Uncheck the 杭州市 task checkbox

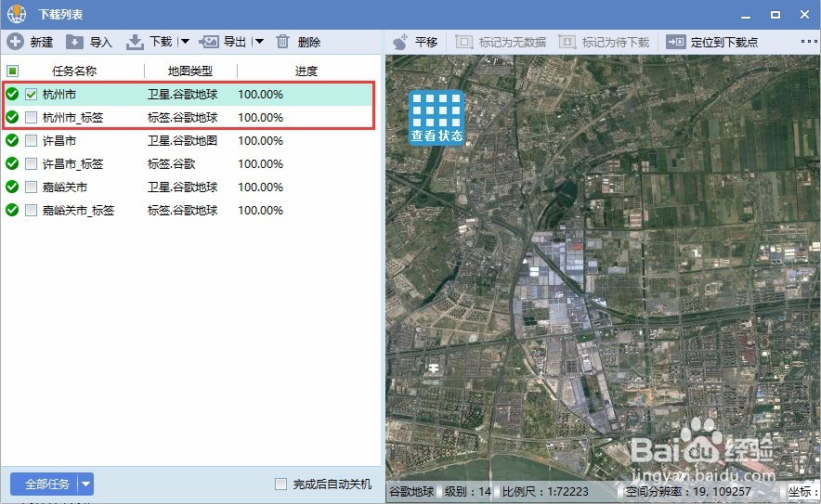(31, 94)
